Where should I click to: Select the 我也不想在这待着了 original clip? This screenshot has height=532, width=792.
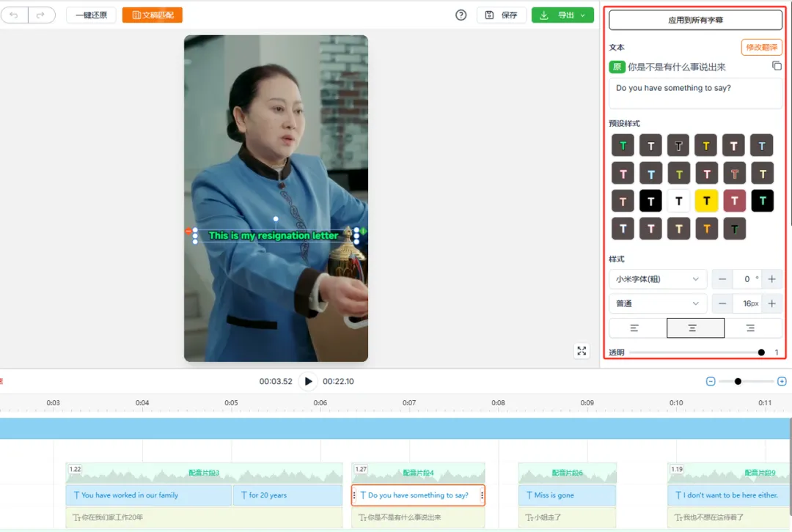(x=730, y=517)
